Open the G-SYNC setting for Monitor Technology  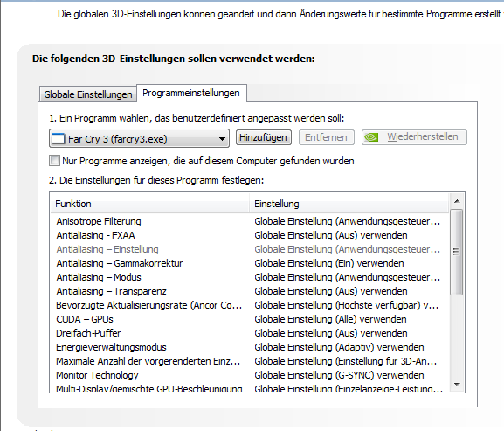coord(339,375)
